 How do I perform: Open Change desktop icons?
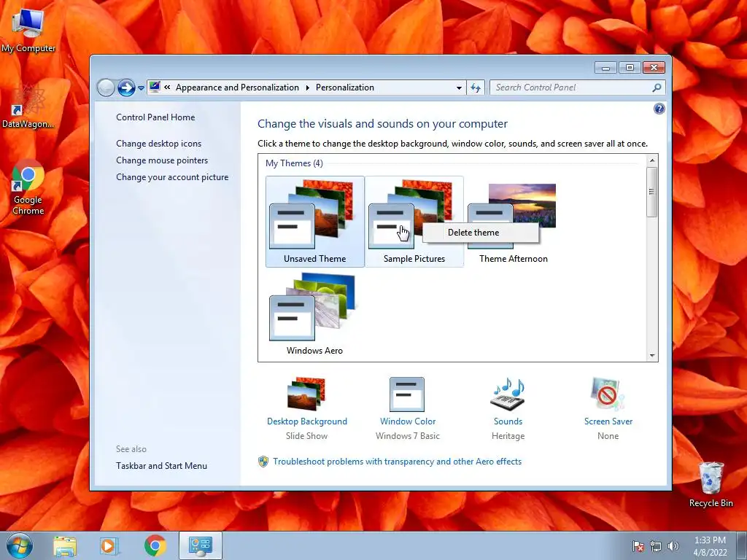pyautogui.click(x=158, y=144)
